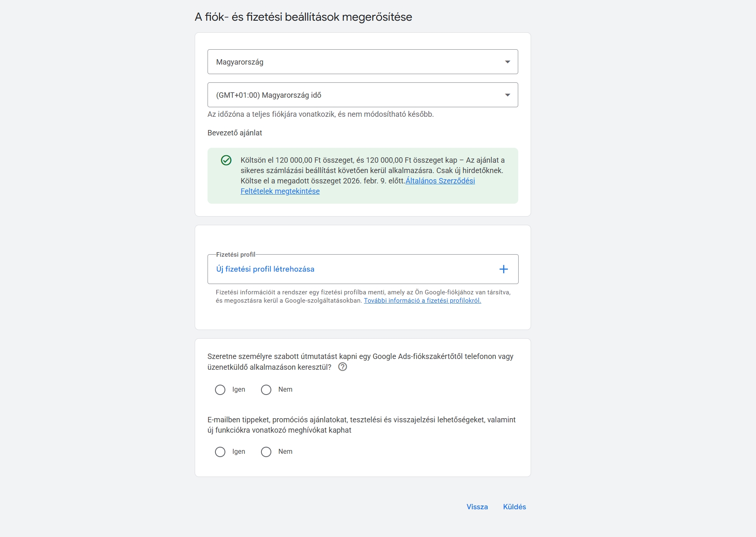
Task: Click the time zone dropdown arrow
Action: point(507,95)
